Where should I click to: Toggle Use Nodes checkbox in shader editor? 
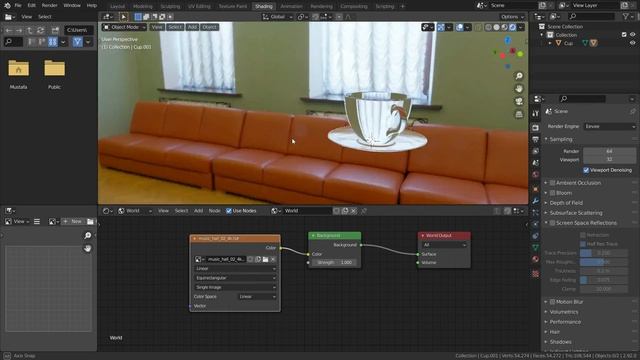pyautogui.click(x=229, y=211)
